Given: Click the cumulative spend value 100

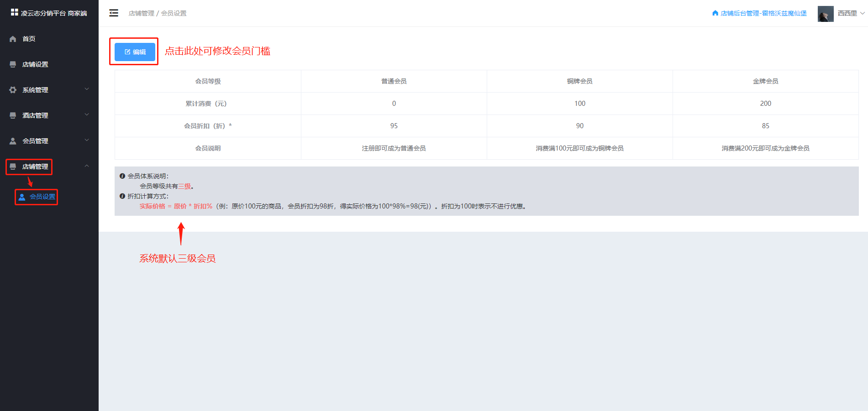Looking at the screenshot, I should point(579,104).
